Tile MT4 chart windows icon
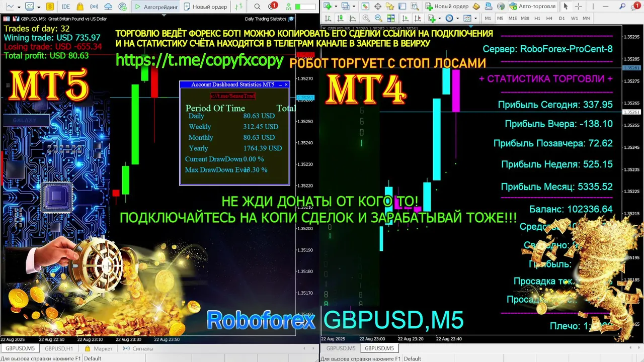This screenshot has height=362, width=644. click(x=390, y=18)
